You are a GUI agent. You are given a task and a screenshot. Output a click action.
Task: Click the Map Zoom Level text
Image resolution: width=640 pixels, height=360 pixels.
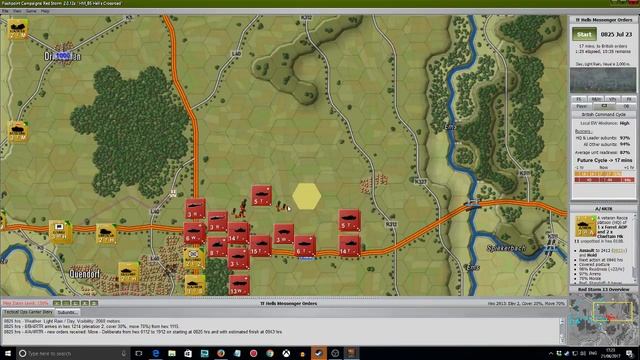click(25, 303)
